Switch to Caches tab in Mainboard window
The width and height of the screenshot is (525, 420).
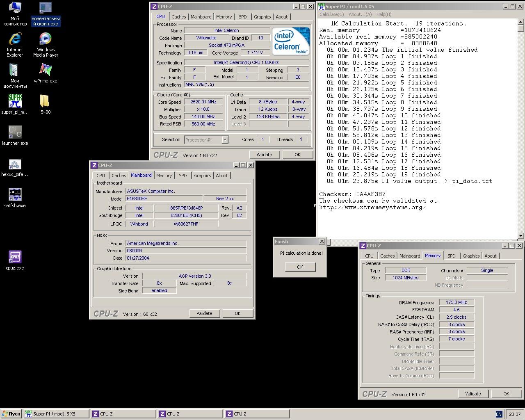click(119, 176)
